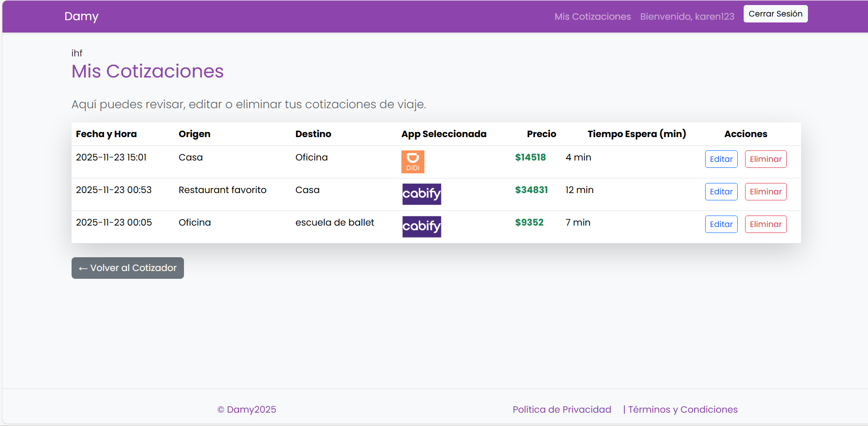Open the Términos y Condiciones link
868x426 pixels.
click(x=682, y=409)
